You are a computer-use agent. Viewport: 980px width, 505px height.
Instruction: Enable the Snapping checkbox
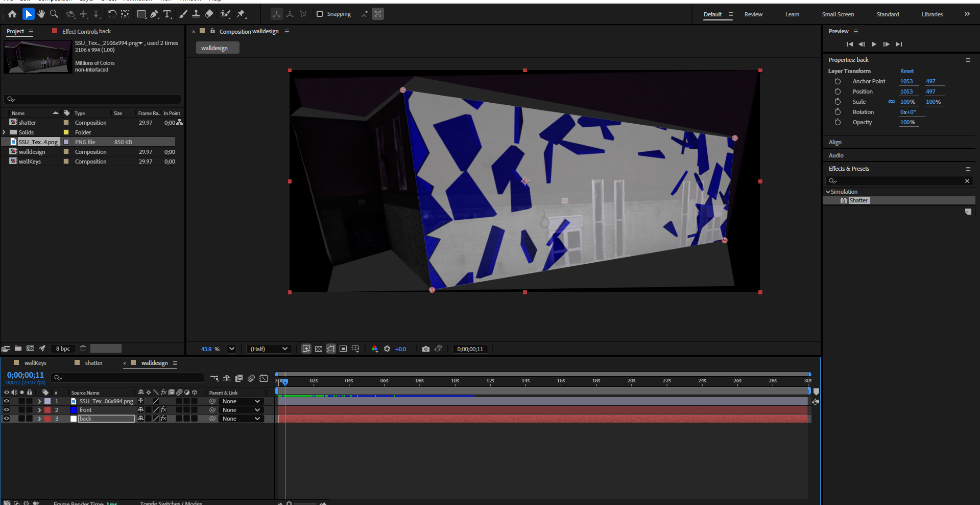(319, 14)
